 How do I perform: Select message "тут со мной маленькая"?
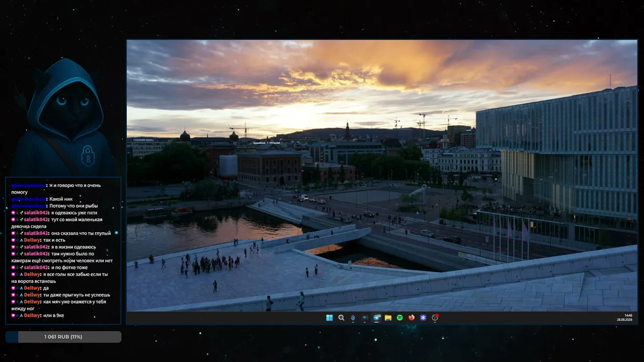pyautogui.click(x=77, y=220)
